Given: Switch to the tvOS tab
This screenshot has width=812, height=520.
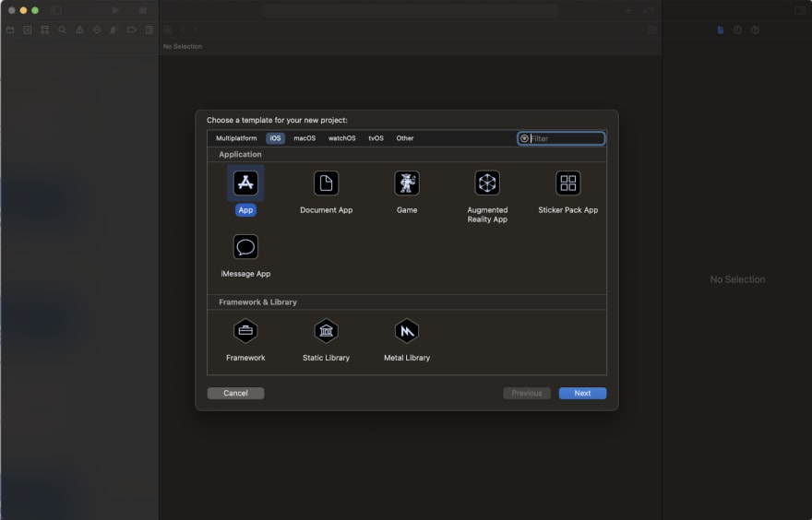Looking at the screenshot, I should pyautogui.click(x=376, y=138).
